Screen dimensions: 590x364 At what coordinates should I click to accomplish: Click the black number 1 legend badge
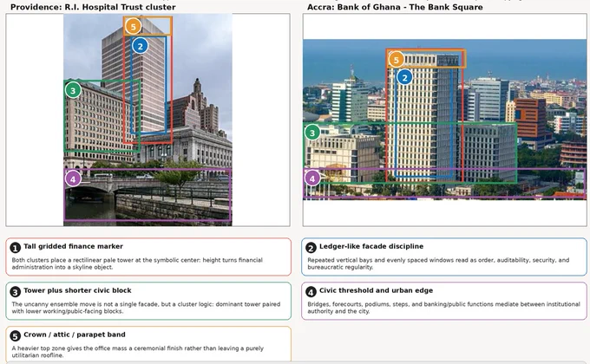pyautogui.click(x=15, y=248)
